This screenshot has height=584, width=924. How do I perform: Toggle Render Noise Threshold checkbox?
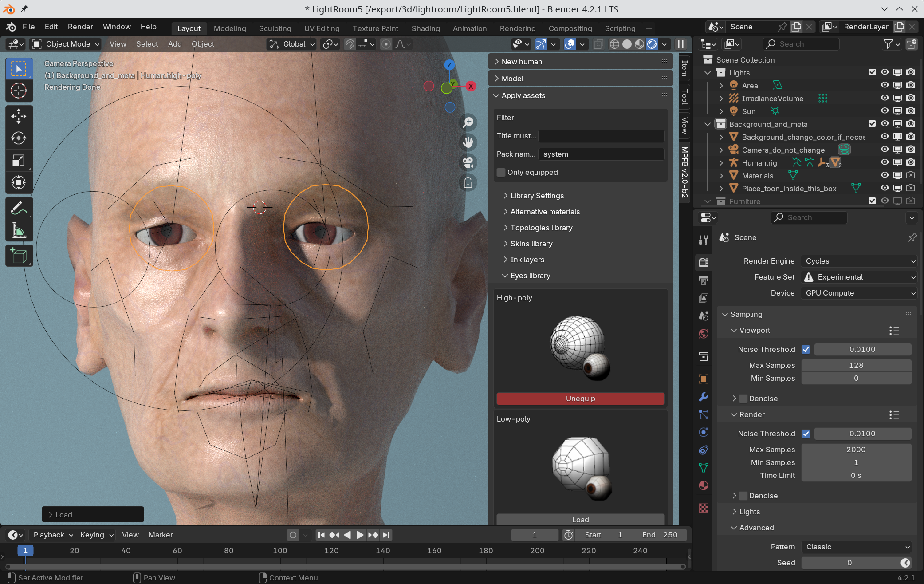(x=806, y=434)
